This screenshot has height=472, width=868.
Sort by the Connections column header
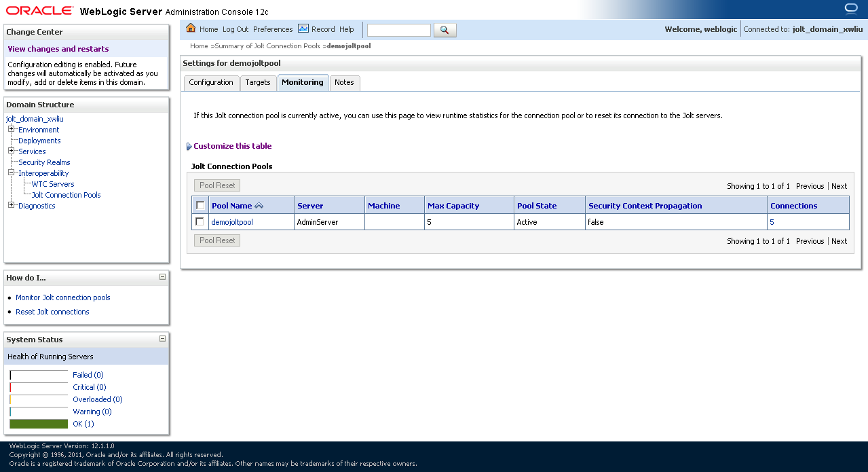click(x=794, y=206)
